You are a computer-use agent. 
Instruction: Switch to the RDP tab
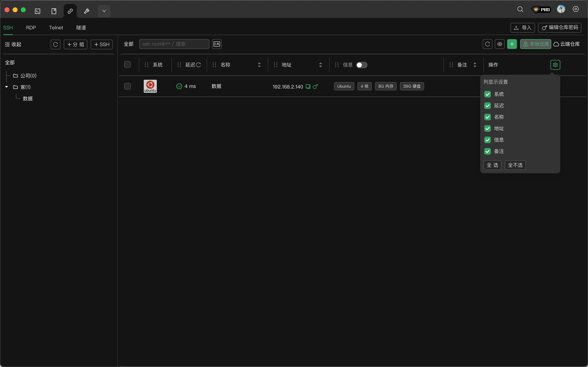point(31,28)
